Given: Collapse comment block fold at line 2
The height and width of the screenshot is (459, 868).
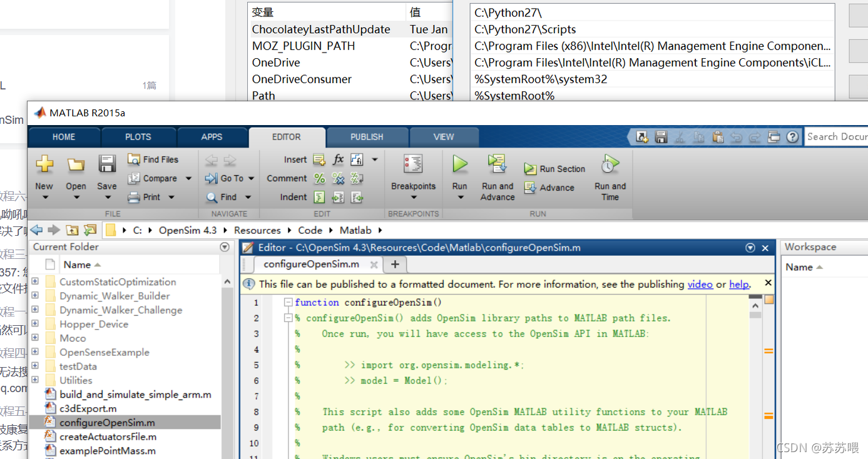Looking at the screenshot, I should coord(288,318).
